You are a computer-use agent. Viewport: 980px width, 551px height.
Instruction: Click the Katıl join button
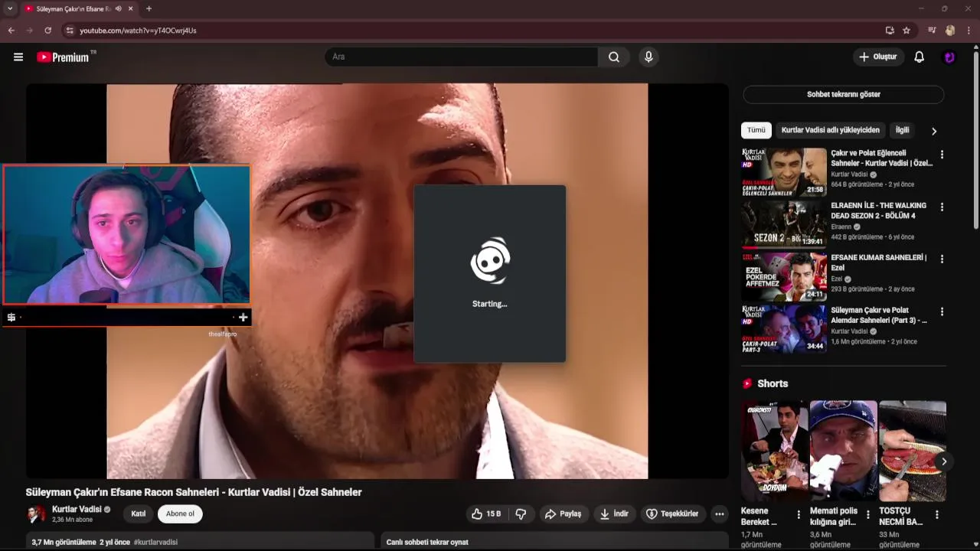click(x=138, y=514)
